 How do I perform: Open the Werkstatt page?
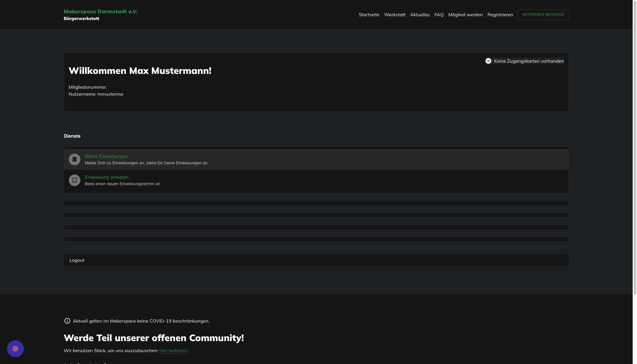pos(395,14)
